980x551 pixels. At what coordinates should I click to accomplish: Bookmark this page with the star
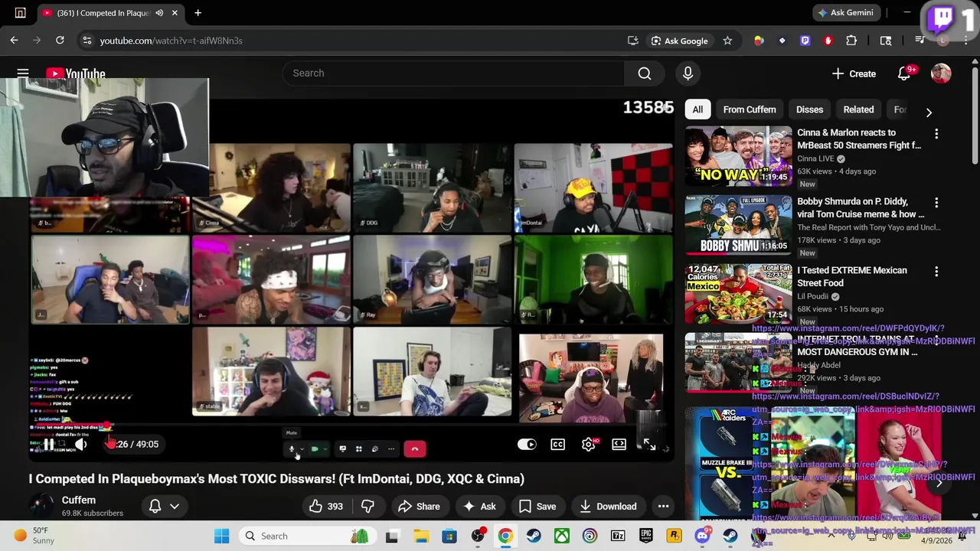[x=727, y=41]
